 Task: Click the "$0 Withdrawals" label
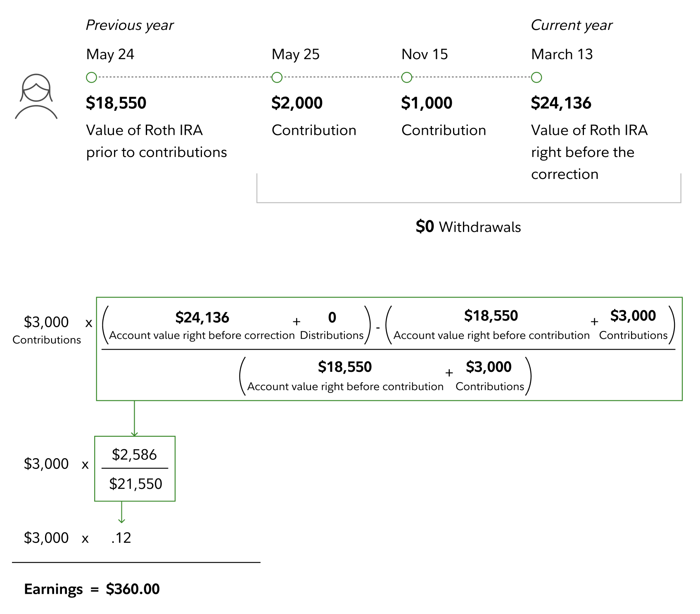pyautogui.click(x=468, y=227)
